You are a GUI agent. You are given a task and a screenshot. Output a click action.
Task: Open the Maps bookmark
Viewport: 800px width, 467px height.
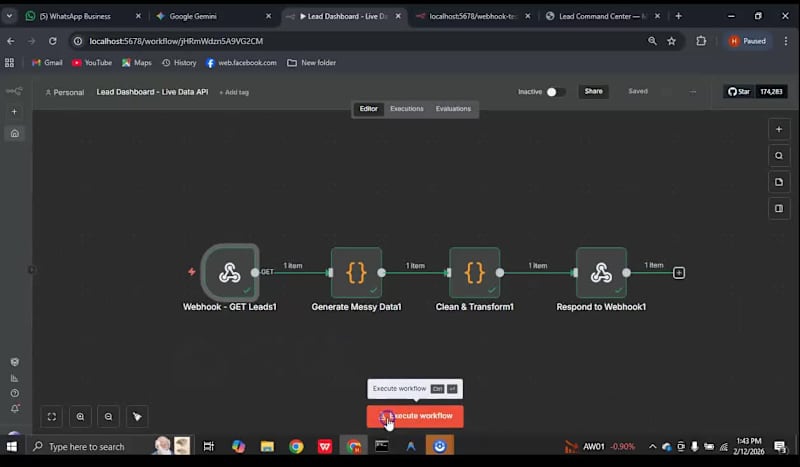click(137, 63)
